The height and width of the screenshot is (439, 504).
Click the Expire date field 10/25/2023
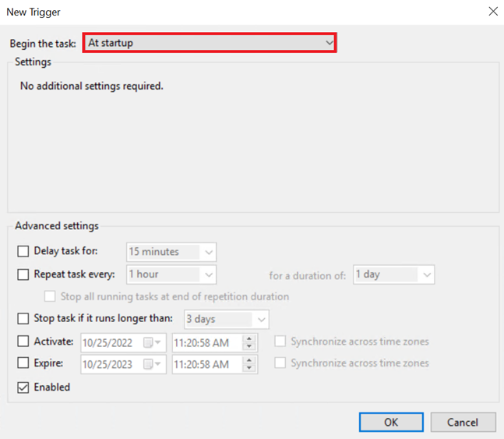pos(111,364)
